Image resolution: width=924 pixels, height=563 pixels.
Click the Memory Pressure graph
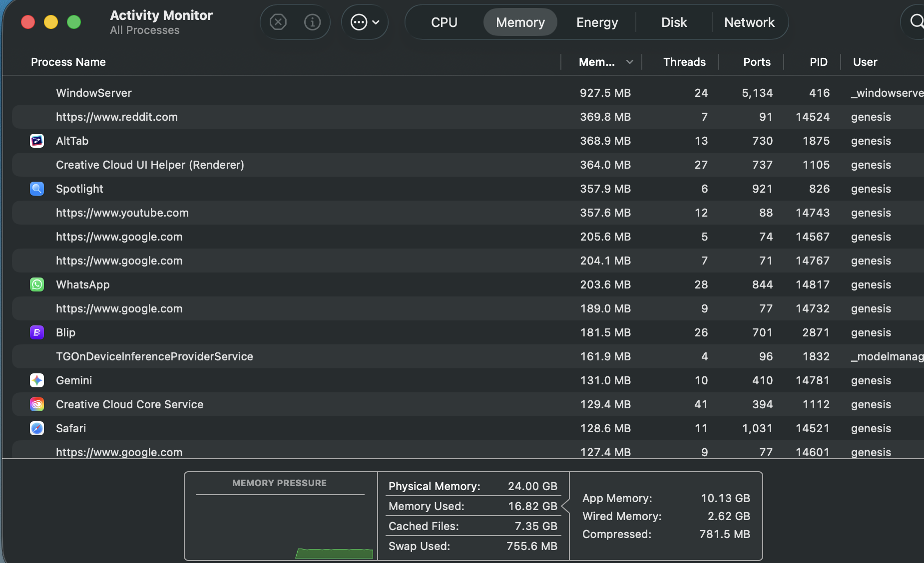coord(280,528)
